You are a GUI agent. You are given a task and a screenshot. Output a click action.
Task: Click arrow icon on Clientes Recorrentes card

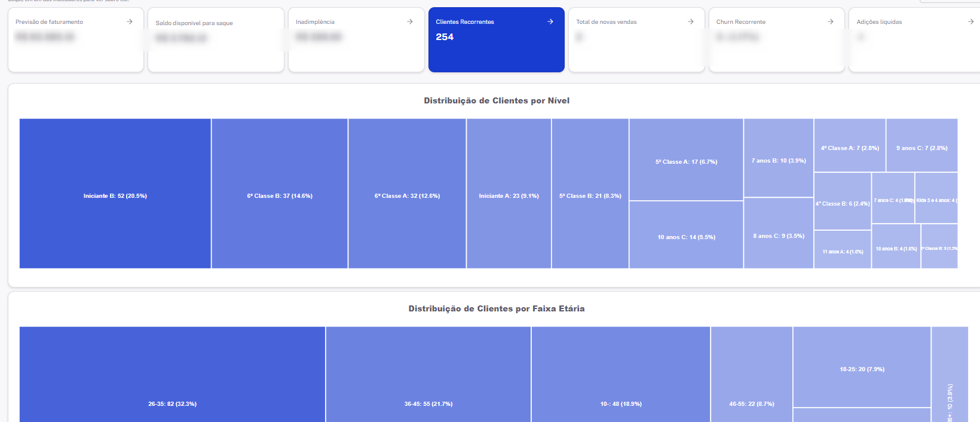(x=550, y=22)
